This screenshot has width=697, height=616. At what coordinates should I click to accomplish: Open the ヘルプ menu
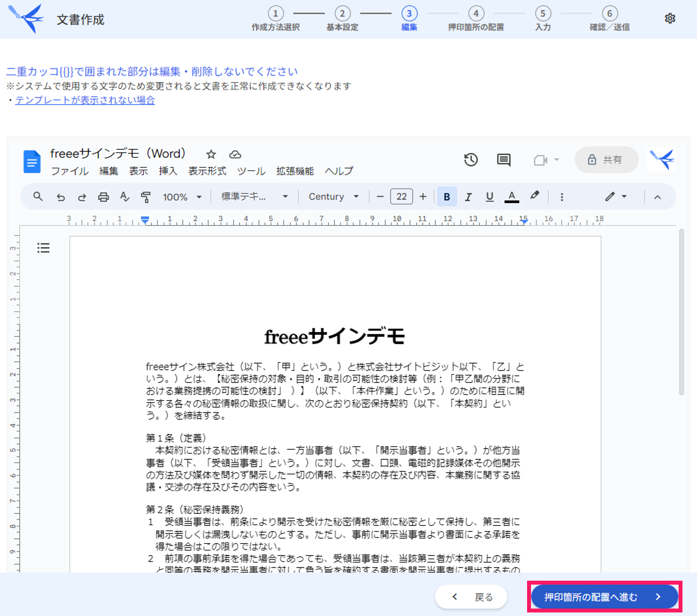point(339,171)
